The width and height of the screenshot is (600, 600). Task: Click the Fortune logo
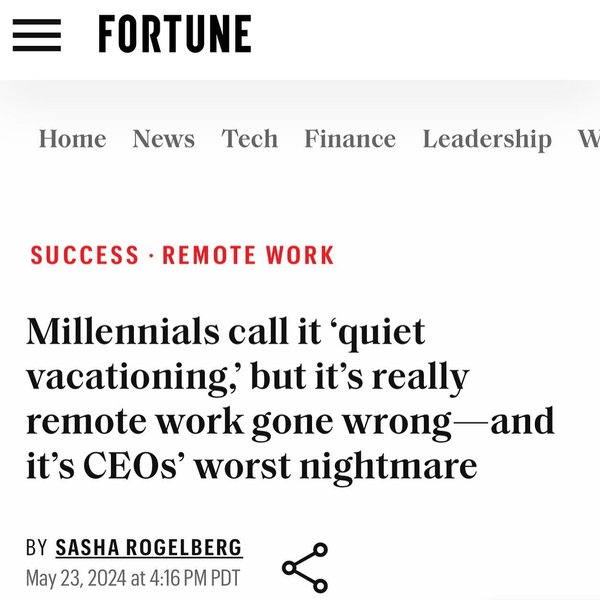(x=175, y=34)
